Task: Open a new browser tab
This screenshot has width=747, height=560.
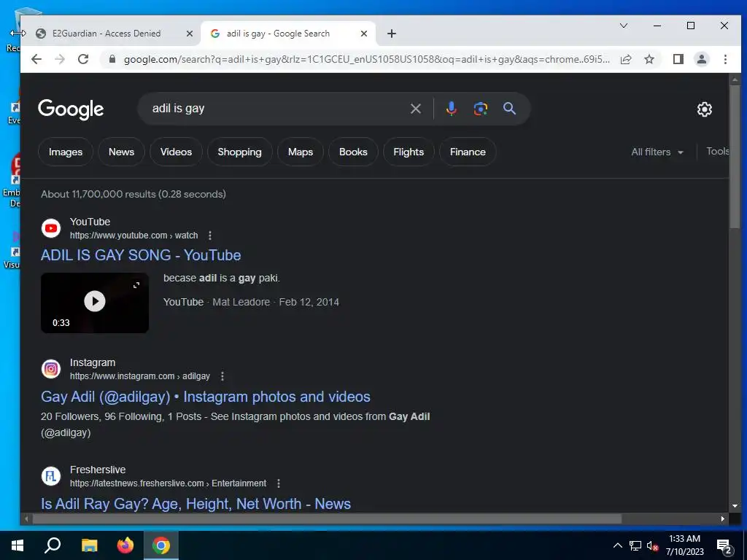Action: click(x=392, y=34)
